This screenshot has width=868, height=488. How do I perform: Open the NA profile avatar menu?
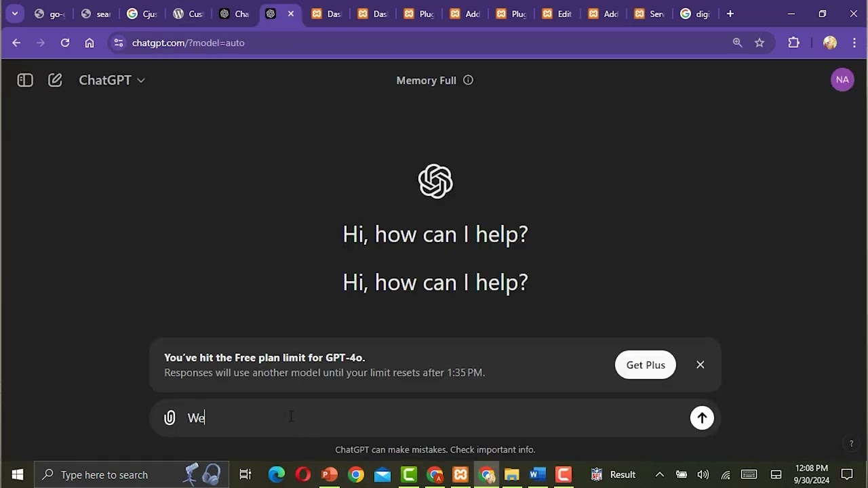pyautogui.click(x=842, y=79)
